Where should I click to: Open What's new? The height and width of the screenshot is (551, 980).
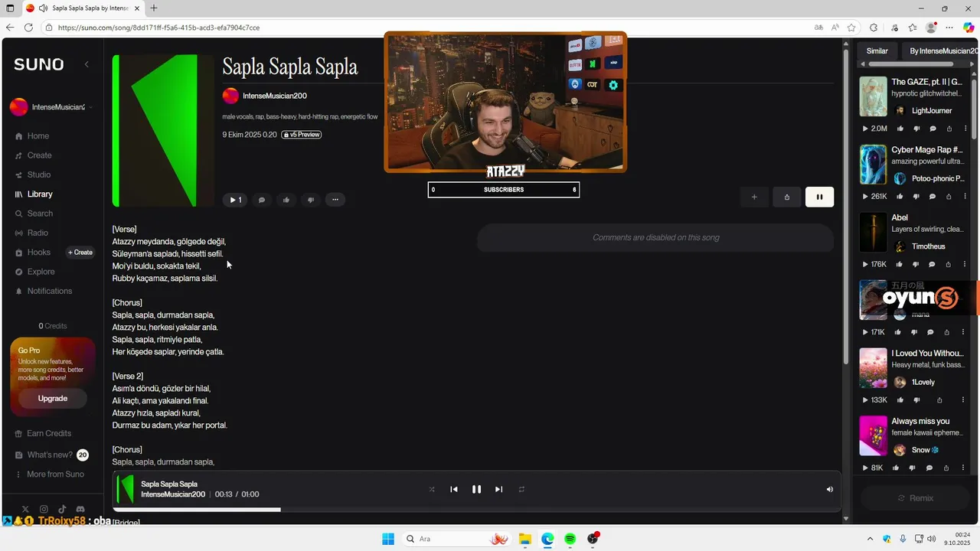51,455
